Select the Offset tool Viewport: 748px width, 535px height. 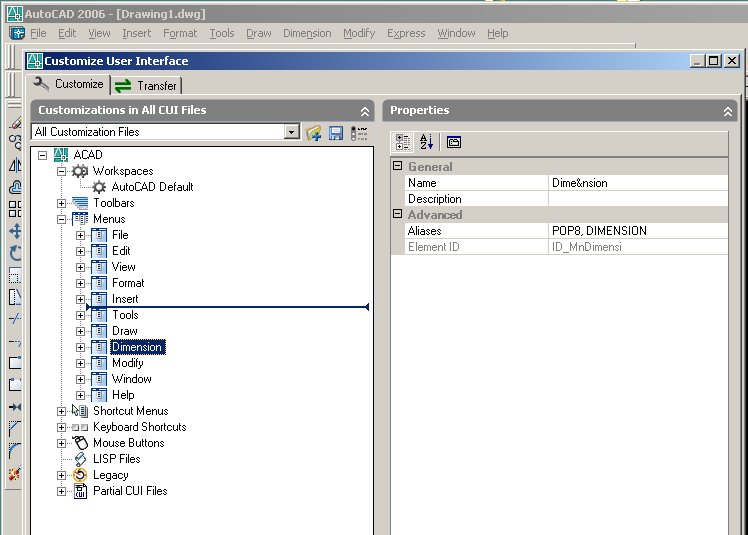click(x=15, y=187)
